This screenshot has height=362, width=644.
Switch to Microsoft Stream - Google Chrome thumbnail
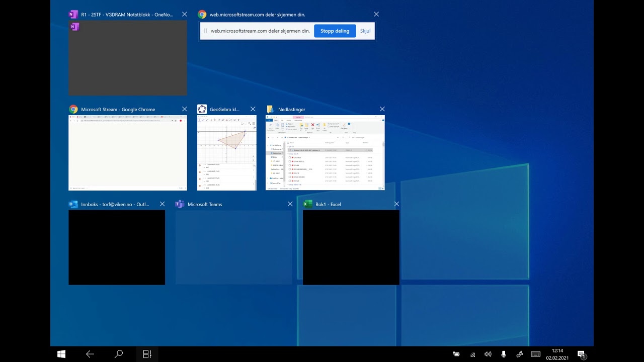tap(128, 153)
